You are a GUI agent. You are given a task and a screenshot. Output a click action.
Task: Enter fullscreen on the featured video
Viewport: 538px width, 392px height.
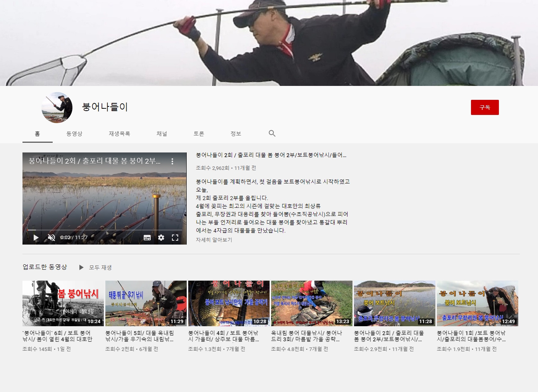[175, 238]
